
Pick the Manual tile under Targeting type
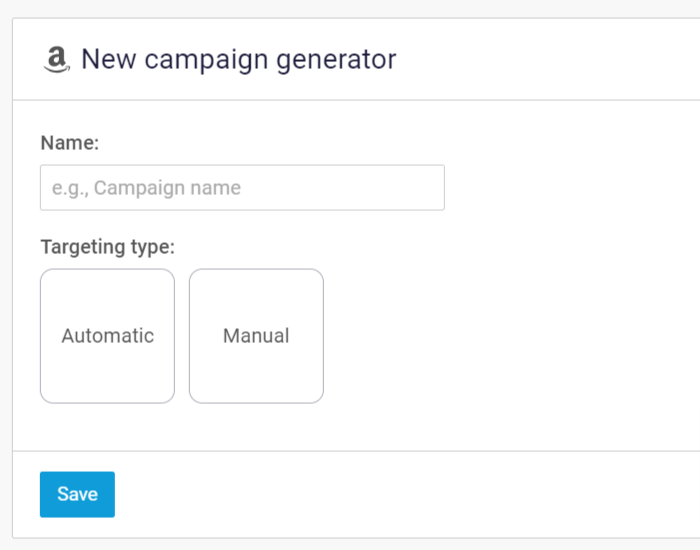click(x=256, y=336)
